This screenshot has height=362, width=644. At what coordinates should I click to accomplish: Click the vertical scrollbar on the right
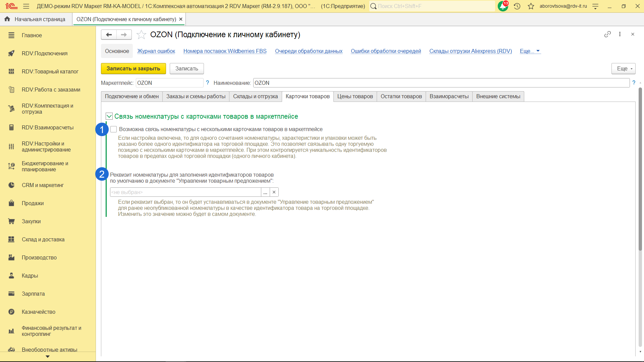coord(640,168)
